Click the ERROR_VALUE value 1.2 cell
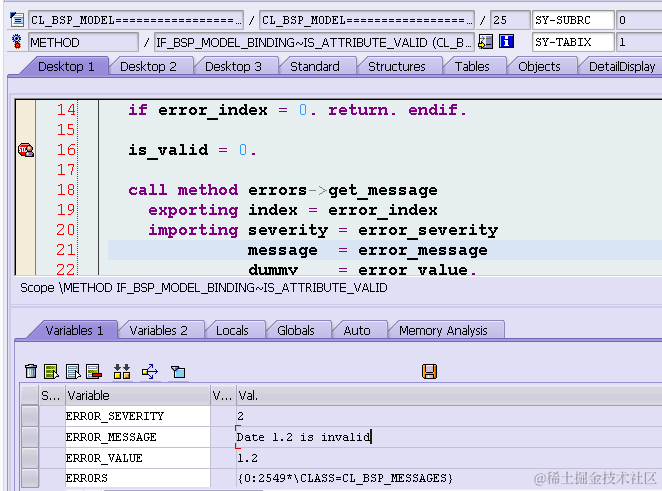 (x=449, y=458)
